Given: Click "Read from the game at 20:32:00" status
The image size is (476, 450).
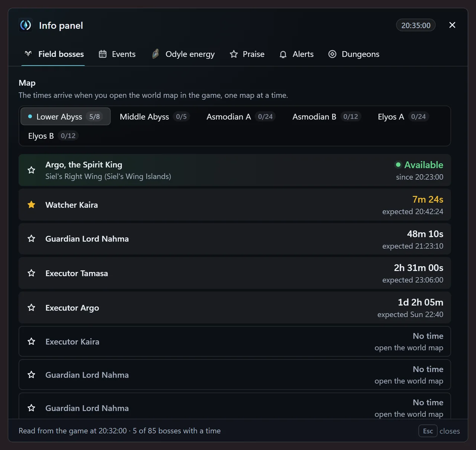Looking at the screenshot, I should pos(73,431).
